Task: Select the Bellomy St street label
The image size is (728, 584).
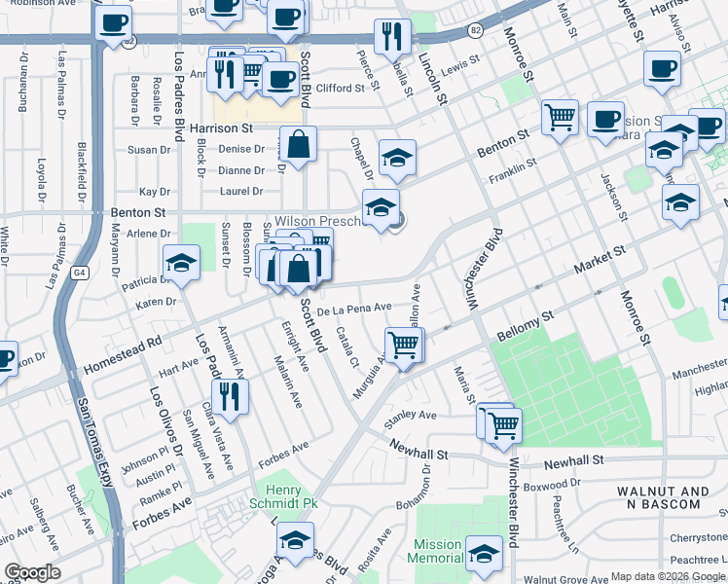Action: (526, 326)
